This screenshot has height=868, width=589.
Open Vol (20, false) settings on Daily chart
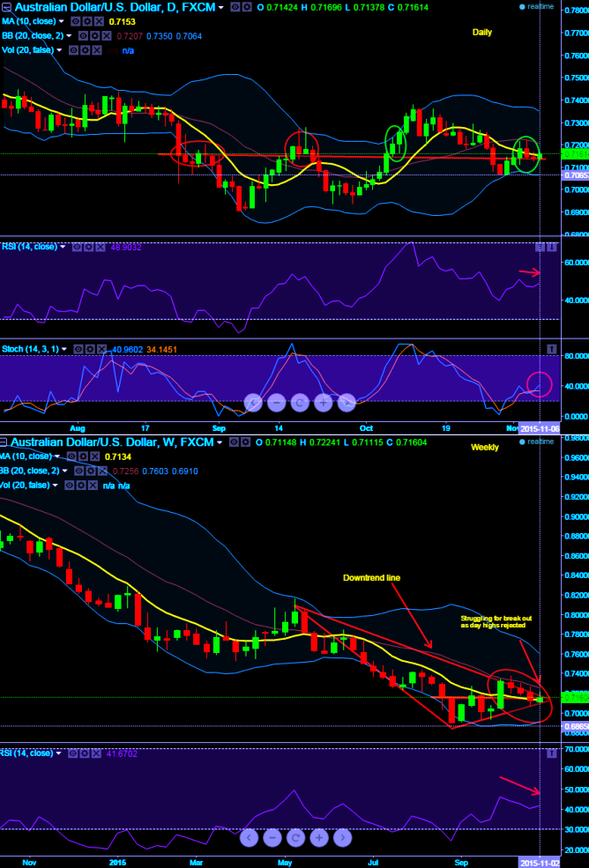pyautogui.click(x=85, y=50)
